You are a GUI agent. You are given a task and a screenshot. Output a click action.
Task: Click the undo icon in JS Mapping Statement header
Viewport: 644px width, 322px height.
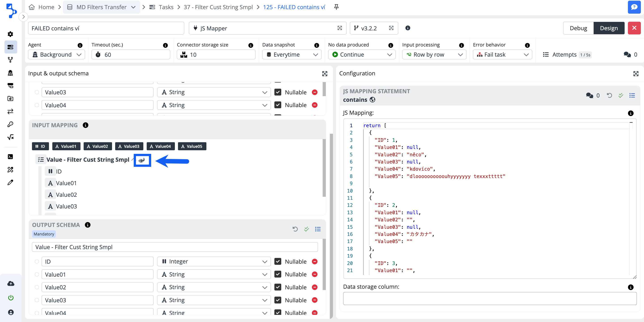(x=609, y=95)
